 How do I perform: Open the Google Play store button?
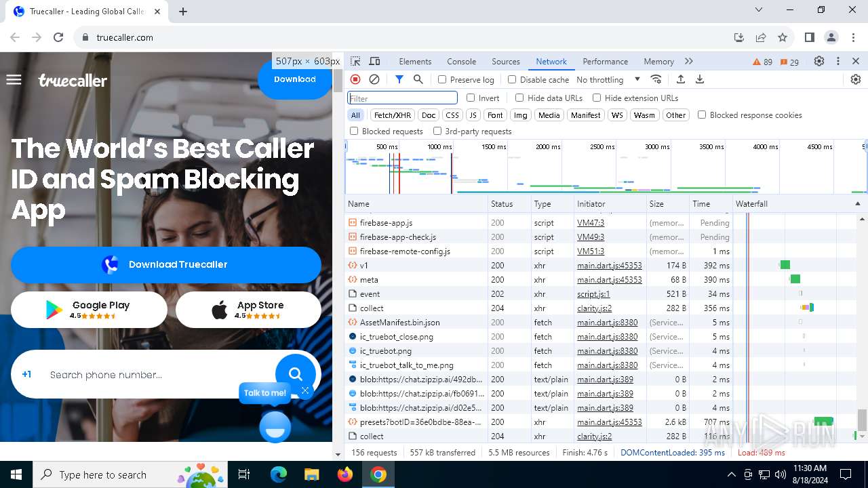pos(89,310)
